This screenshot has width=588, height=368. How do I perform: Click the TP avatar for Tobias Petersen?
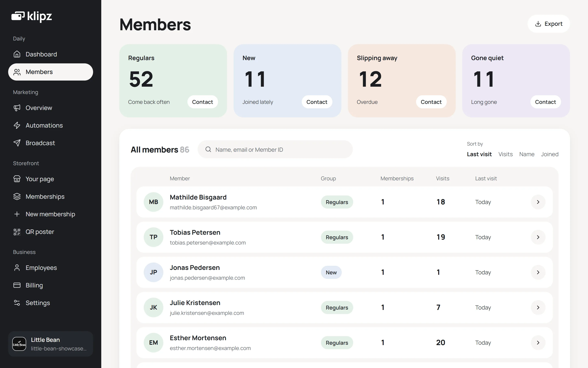coord(153,237)
